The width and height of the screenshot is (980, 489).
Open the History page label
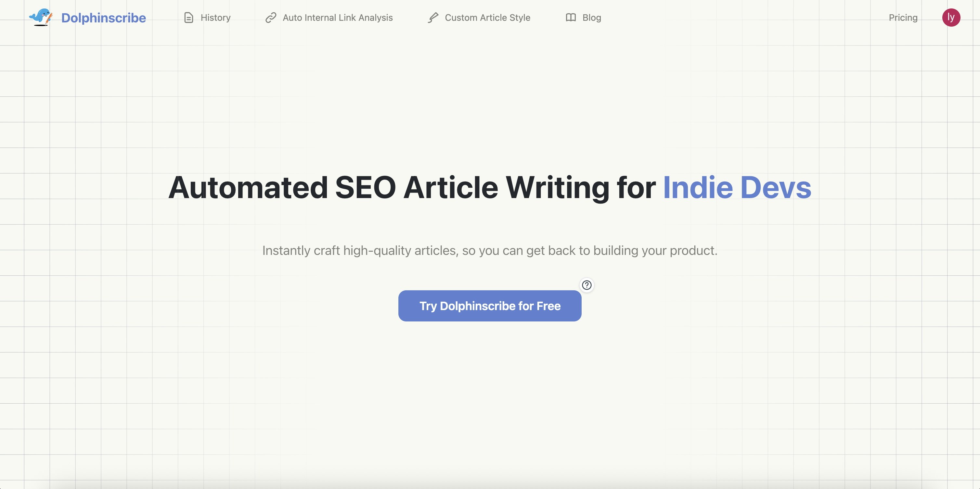coord(215,18)
